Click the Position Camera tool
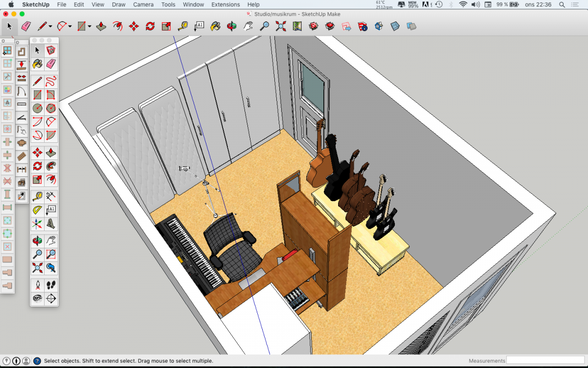Image resolution: width=588 pixels, height=368 pixels. coord(37,285)
